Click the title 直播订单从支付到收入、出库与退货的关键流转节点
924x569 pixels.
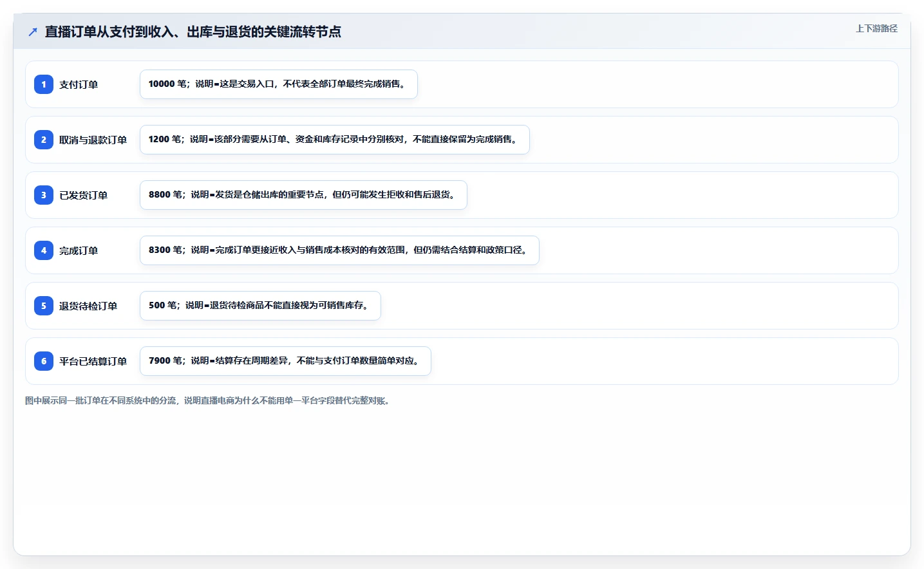pos(193,32)
